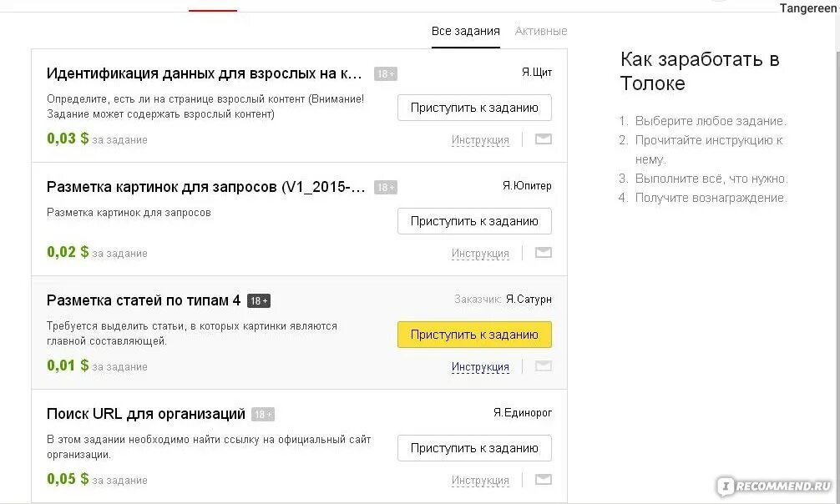Click the requester name Я.Щит
The width and height of the screenshot is (840, 504).
tap(537, 73)
